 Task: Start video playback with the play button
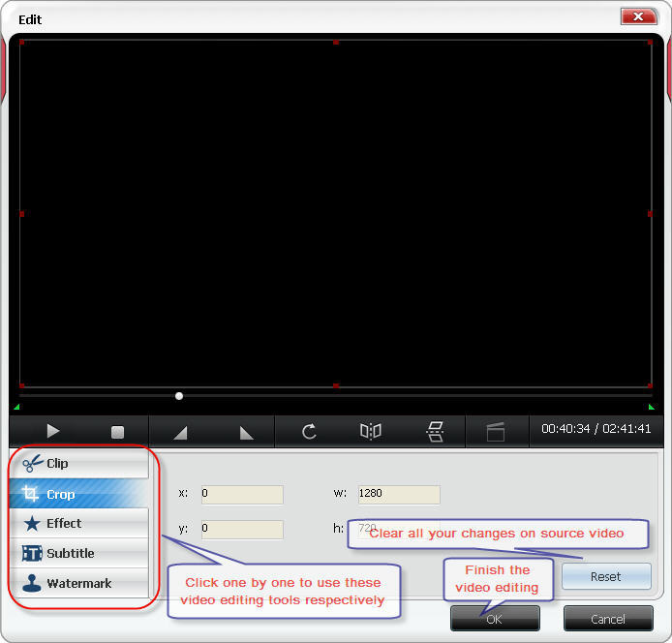(52, 431)
